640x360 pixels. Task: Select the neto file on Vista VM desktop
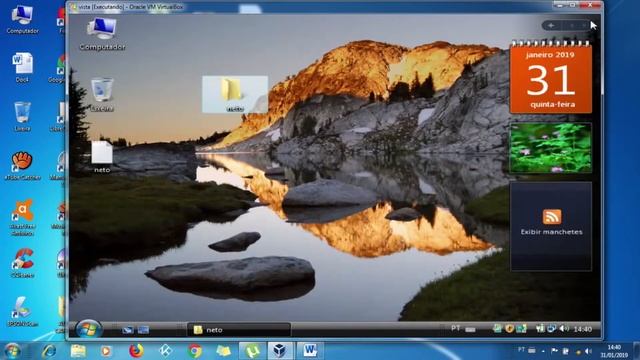click(102, 157)
